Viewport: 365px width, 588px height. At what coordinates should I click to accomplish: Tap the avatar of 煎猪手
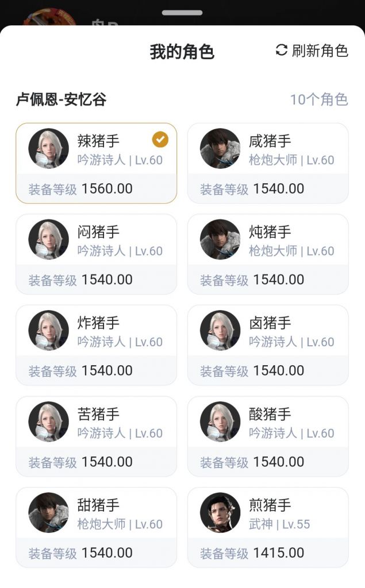(x=220, y=512)
